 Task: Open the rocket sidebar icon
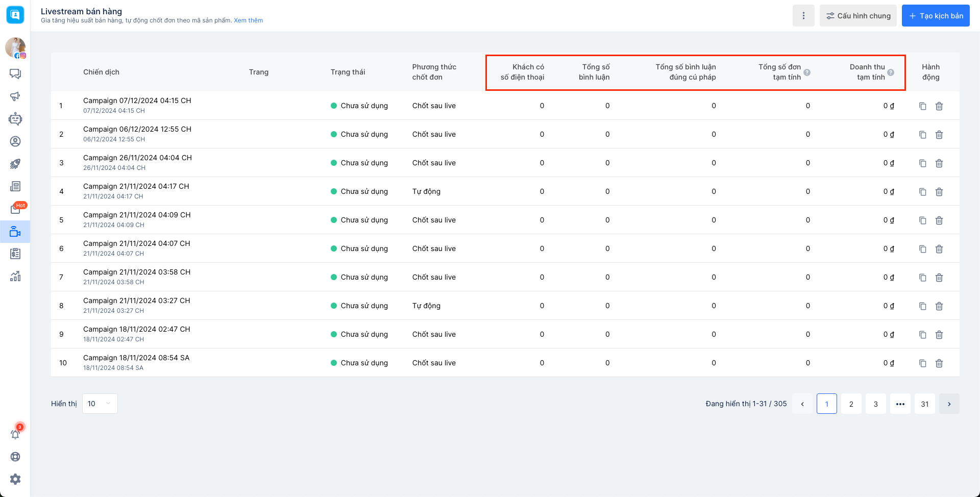tap(15, 164)
